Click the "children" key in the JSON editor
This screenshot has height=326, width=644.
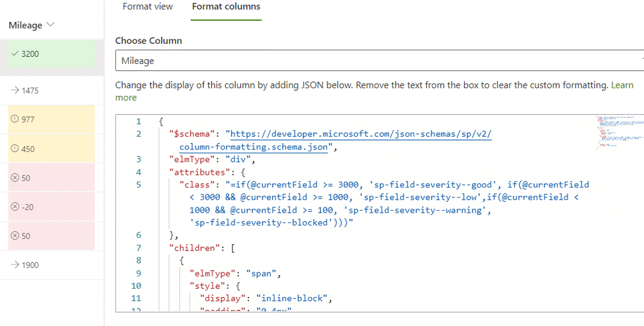[193, 247]
